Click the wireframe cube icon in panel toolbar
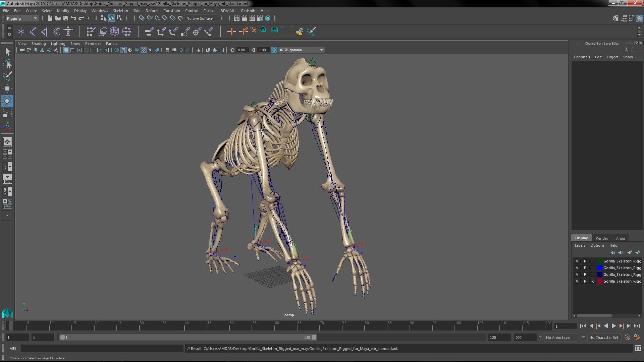 point(117,50)
